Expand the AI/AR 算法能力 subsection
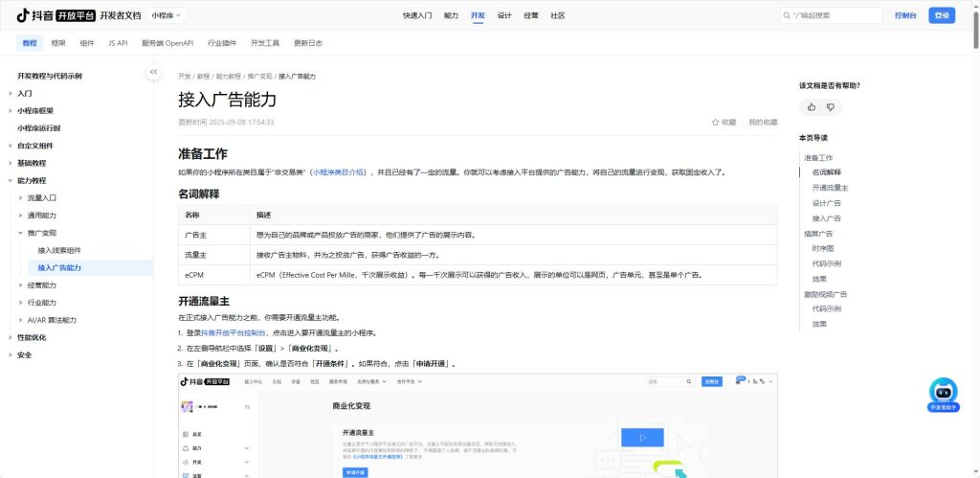Viewport: 980px width, 478px height. (x=21, y=320)
